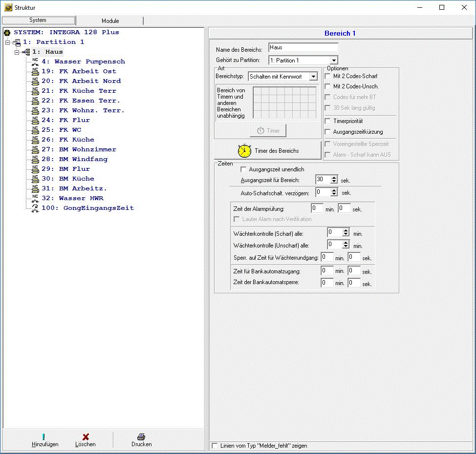
Task: Click the Name des Bereichs text field
Action: pos(303,48)
